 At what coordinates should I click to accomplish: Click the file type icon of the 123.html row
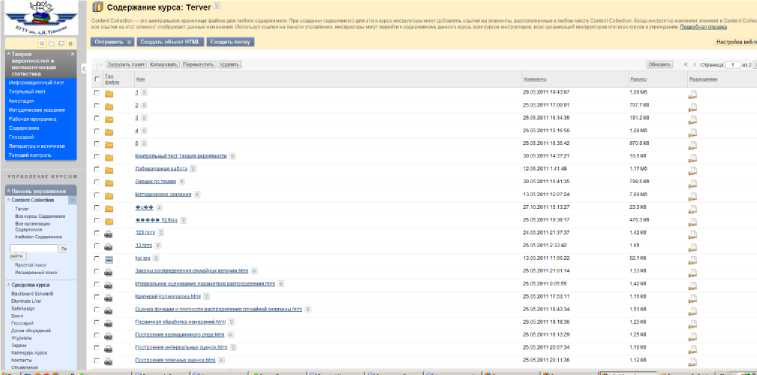(x=109, y=234)
